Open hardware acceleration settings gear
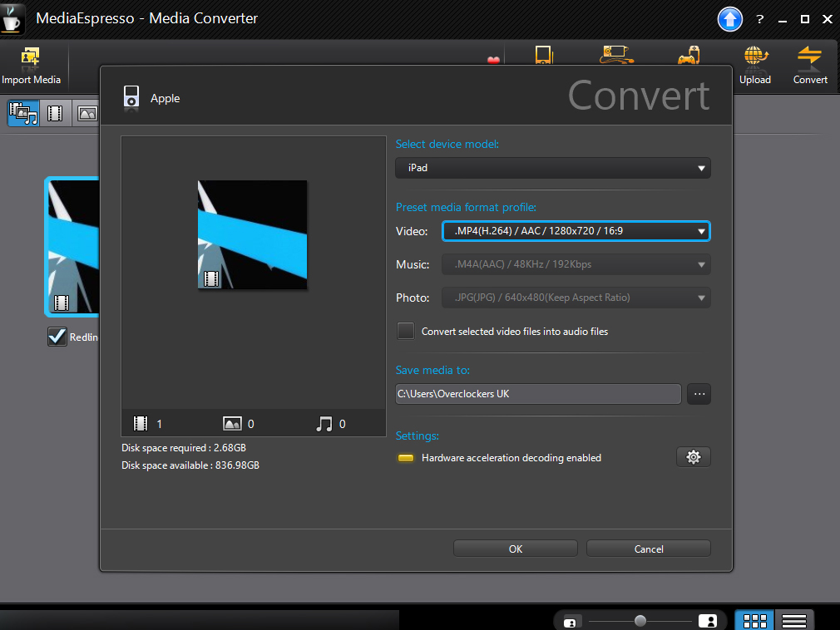This screenshot has width=840, height=630. 694,456
